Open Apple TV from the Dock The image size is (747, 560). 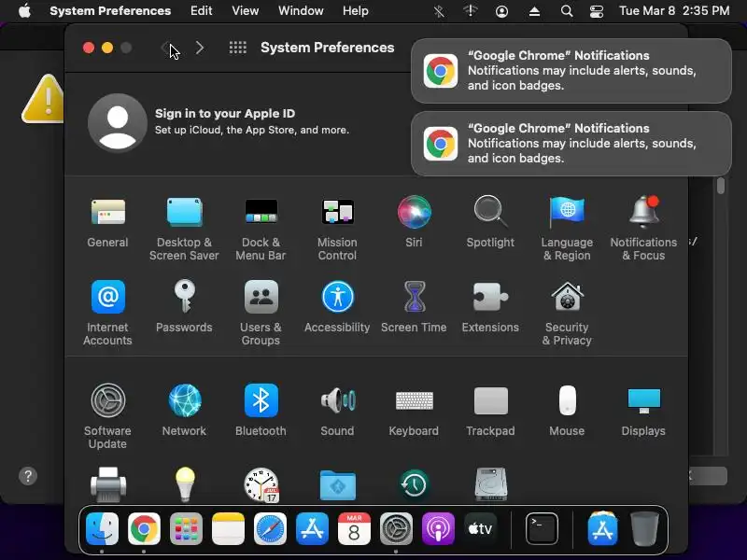click(480, 528)
